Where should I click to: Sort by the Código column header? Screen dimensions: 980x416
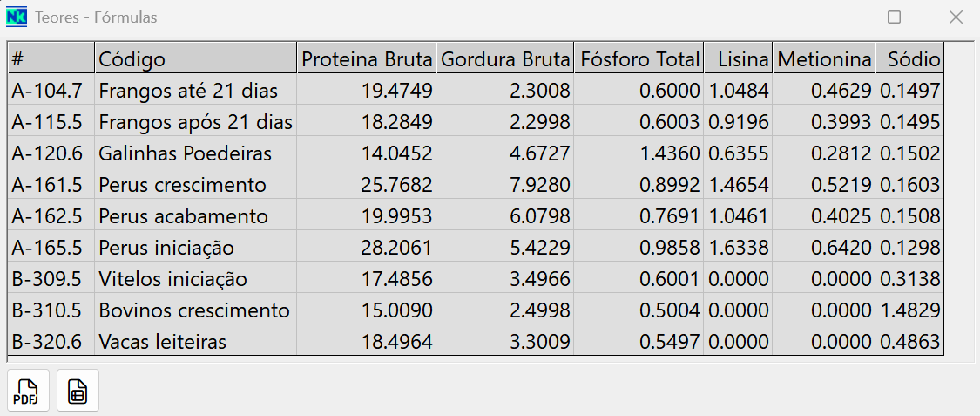click(196, 58)
